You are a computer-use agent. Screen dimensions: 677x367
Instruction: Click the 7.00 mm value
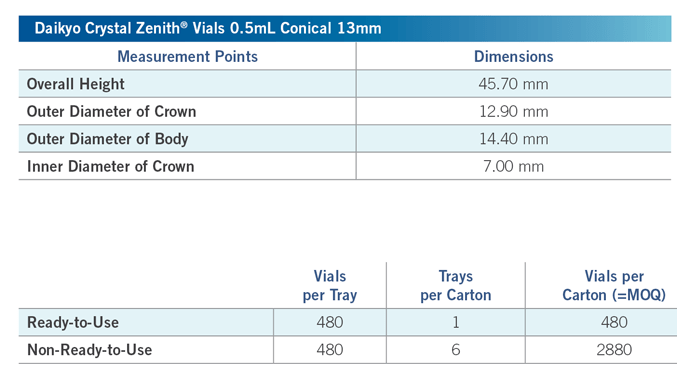click(513, 166)
